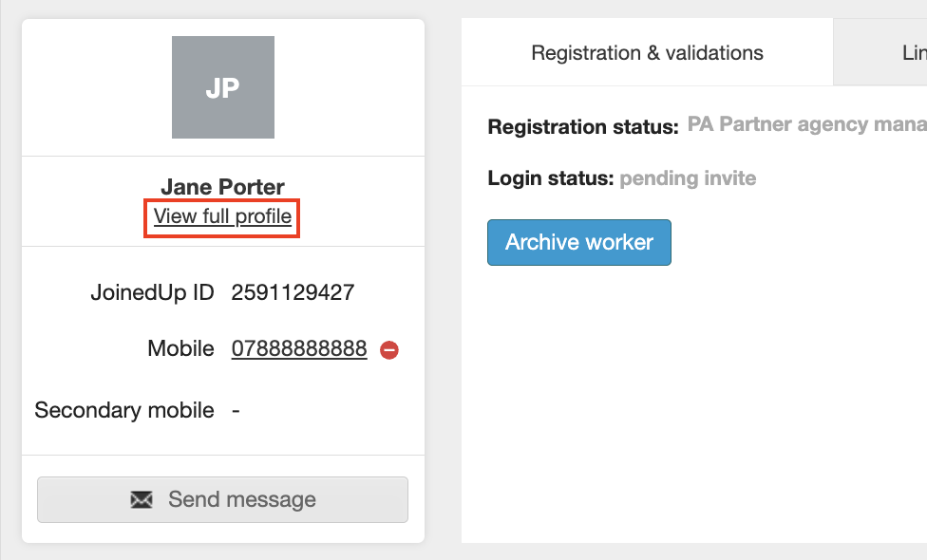Click the envelope icon in Send message
The width and height of the screenshot is (927, 560).
[x=142, y=499]
